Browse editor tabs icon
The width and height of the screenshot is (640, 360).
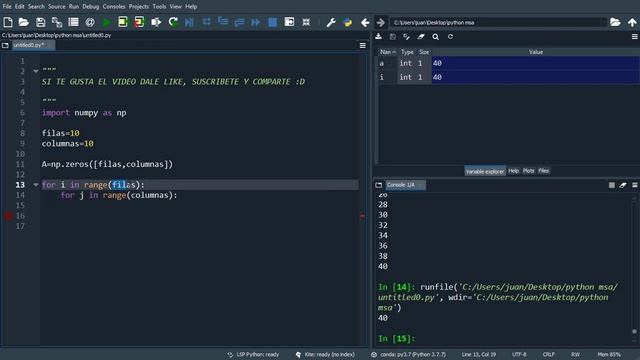5,45
